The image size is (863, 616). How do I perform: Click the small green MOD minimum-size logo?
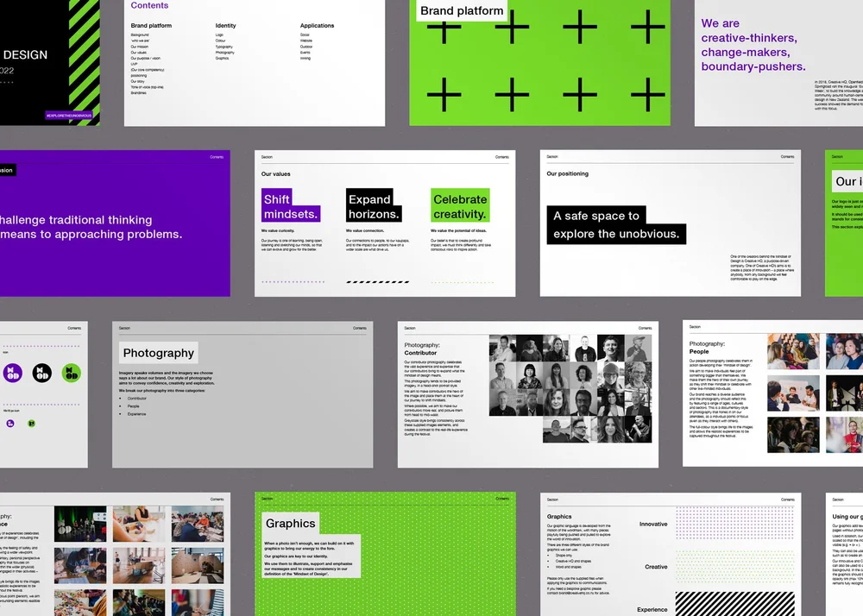click(31, 423)
